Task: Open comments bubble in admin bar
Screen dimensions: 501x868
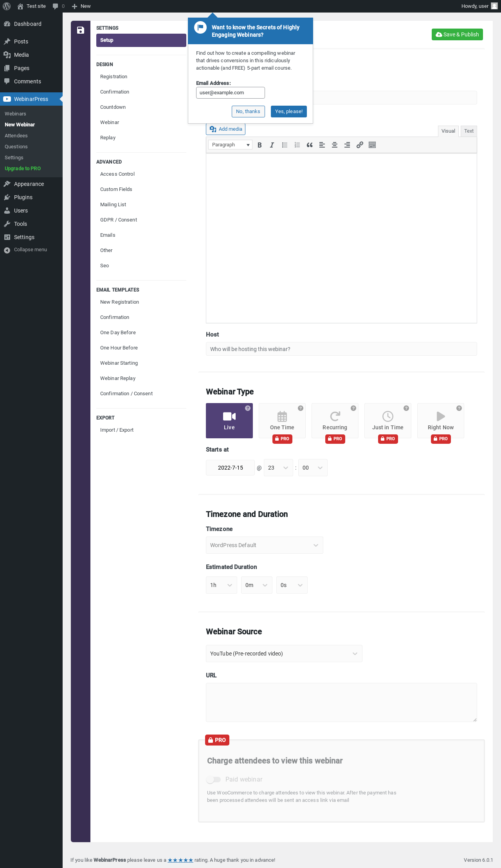Action: pyautogui.click(x=58, y=6)
